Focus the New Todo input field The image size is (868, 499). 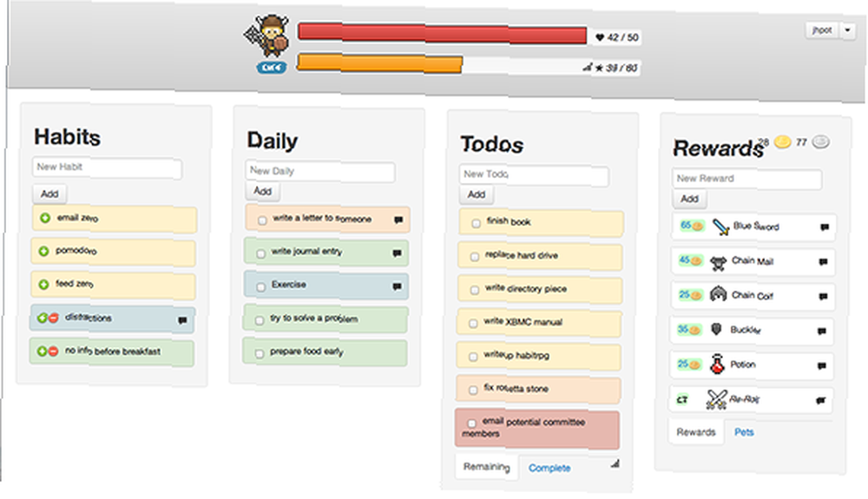tap(534, 174)
